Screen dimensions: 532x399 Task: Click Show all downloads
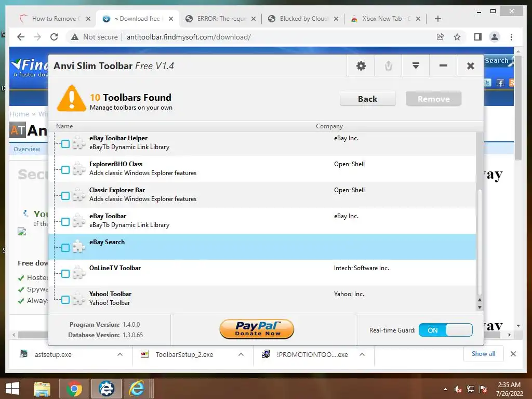(484, 354)
